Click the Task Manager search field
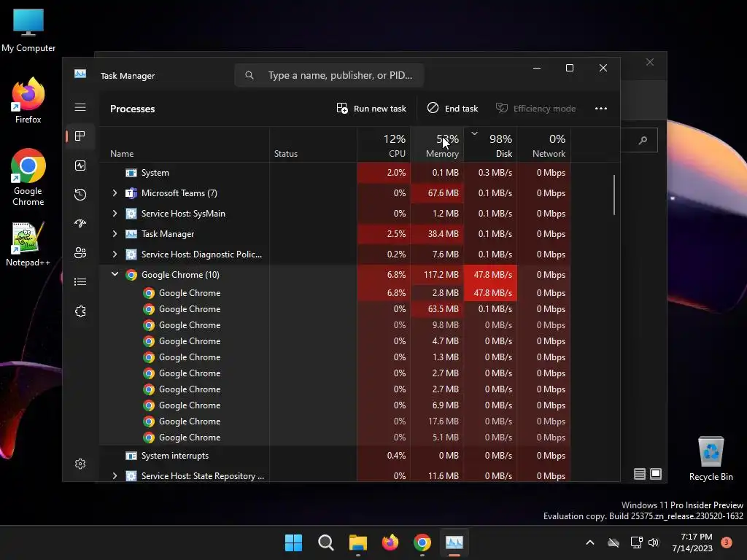747x560 pixels. [x=329, y=75]
